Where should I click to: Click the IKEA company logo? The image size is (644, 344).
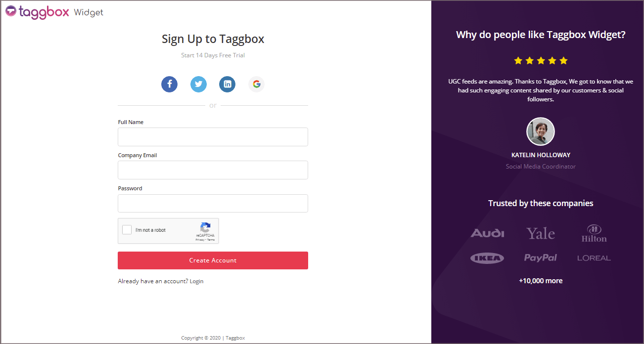click(487, 258)
